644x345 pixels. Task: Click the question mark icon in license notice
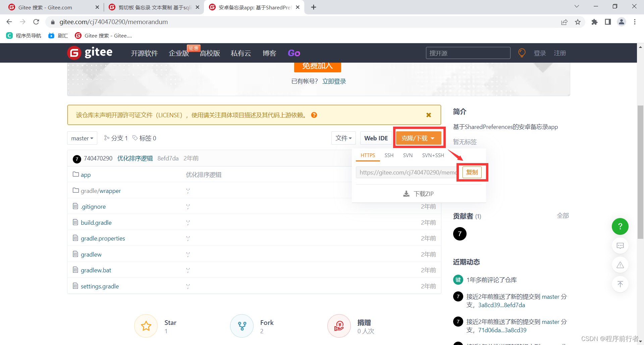314,115
